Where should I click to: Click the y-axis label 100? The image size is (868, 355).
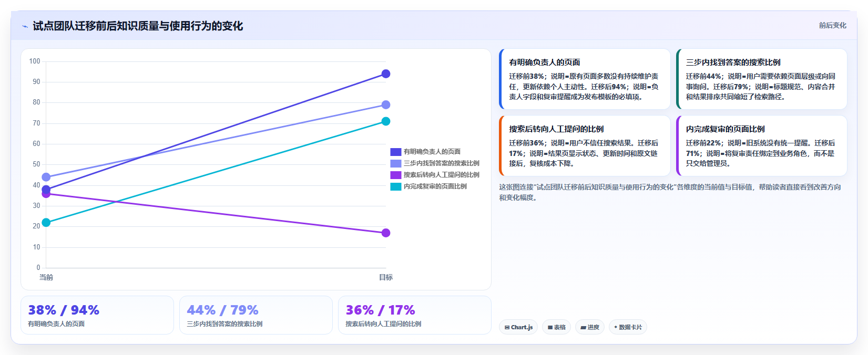pos(35,61)
